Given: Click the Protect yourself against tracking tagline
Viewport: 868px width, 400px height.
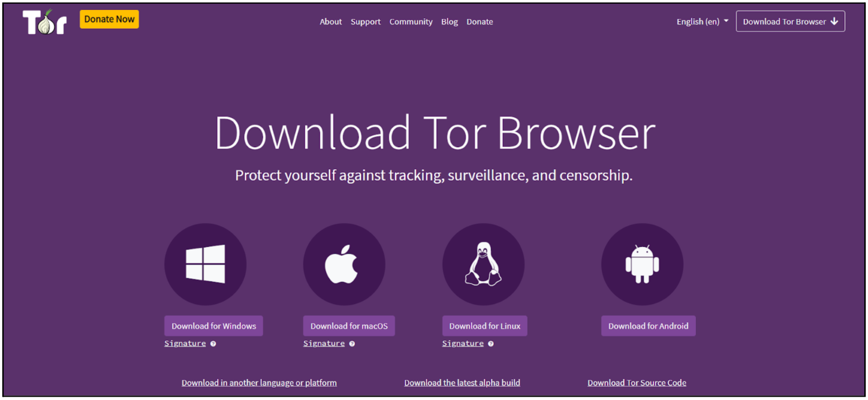Looking at the screenshot, I should pyautogui.click(x=434, y=175).
